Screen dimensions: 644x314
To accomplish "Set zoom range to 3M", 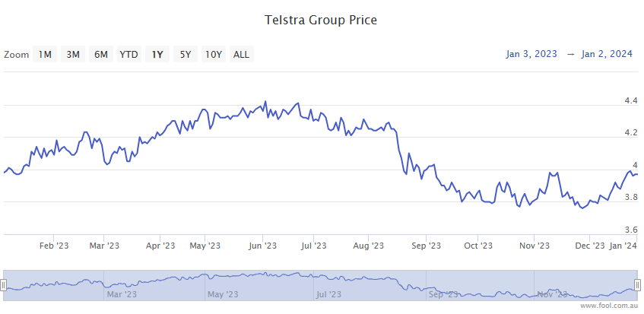I will tap(73, 54).
